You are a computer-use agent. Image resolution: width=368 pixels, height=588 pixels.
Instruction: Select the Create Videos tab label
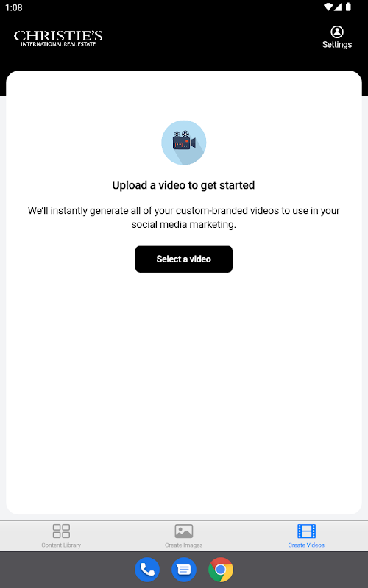pyautogui.click(x=306, y=545)
